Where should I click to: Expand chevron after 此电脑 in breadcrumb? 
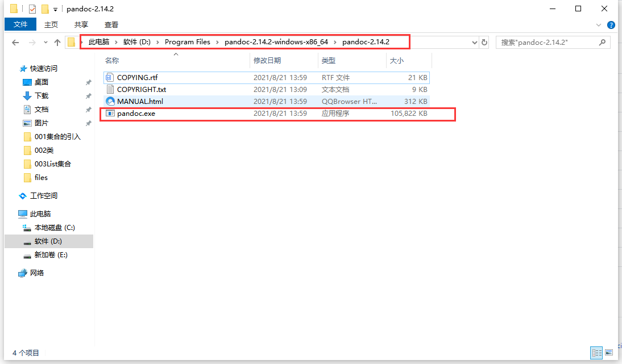(116, 43)
